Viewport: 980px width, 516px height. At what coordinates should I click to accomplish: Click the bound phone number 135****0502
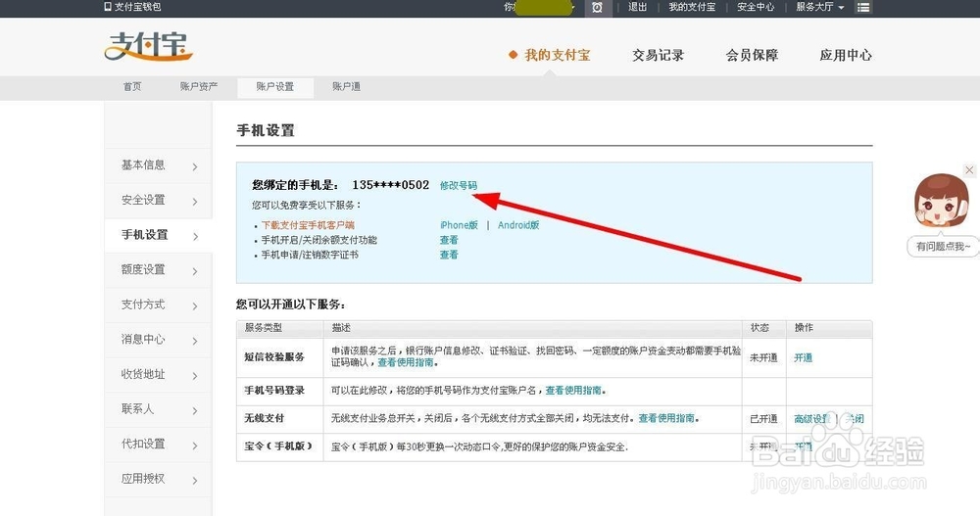tap(391, 185)
